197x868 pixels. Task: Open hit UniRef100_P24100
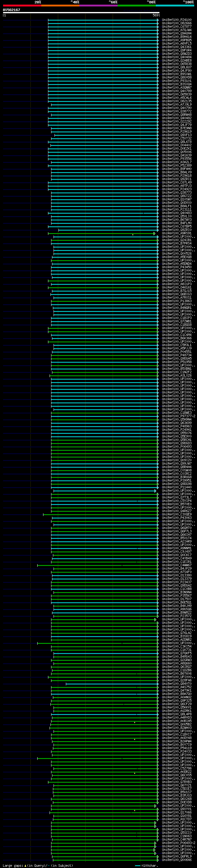click(177, 20)
